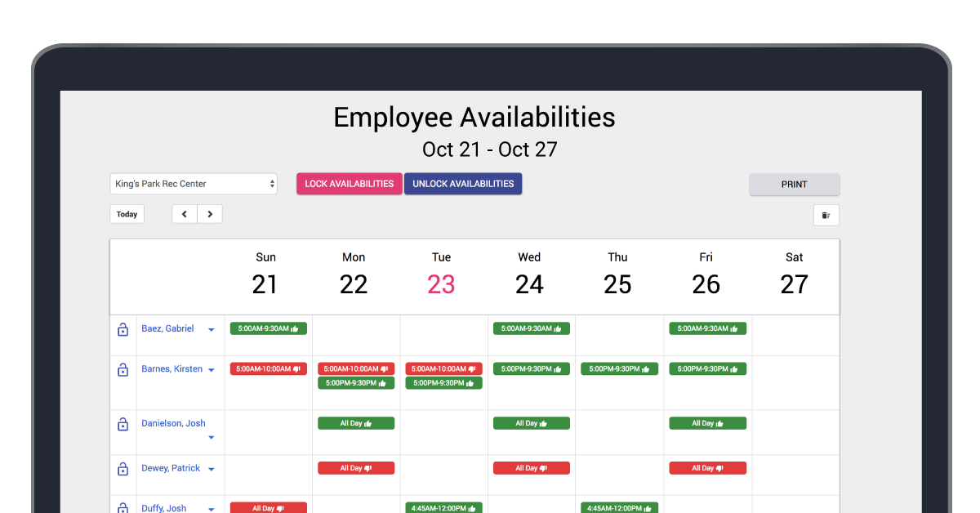Click the delete filter icon at right
This screenshot has width=980, height=513.
point(826,215)
